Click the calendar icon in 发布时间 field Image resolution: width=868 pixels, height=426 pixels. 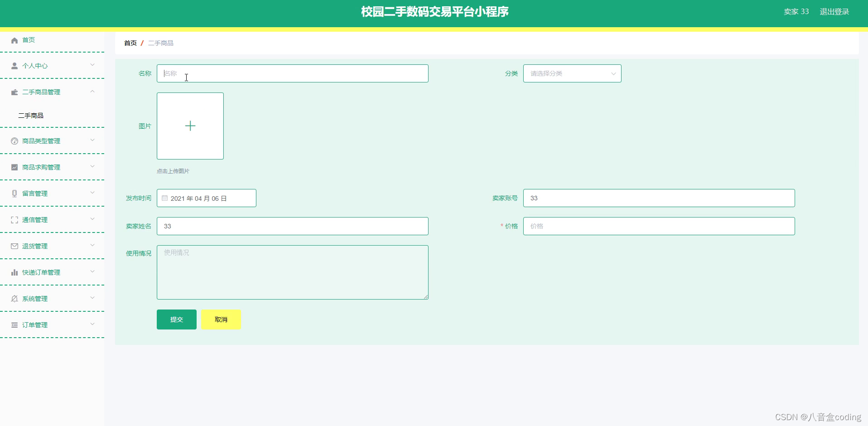tap(165, 198)
